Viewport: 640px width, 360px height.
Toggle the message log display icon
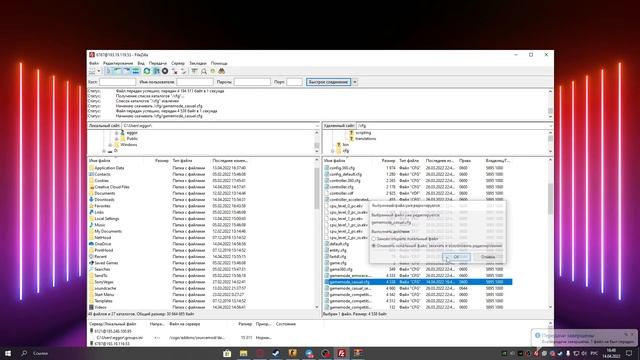click(109, 71)
